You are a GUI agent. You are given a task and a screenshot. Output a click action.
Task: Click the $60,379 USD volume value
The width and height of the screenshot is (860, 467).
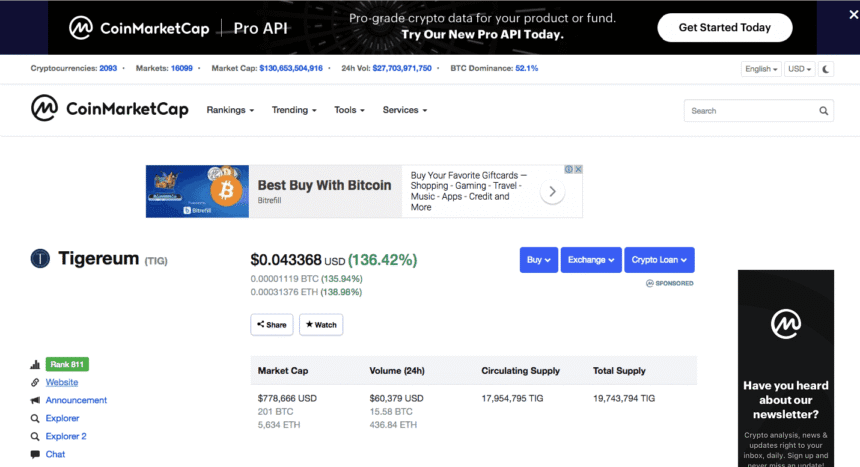[x=397, y=398]
